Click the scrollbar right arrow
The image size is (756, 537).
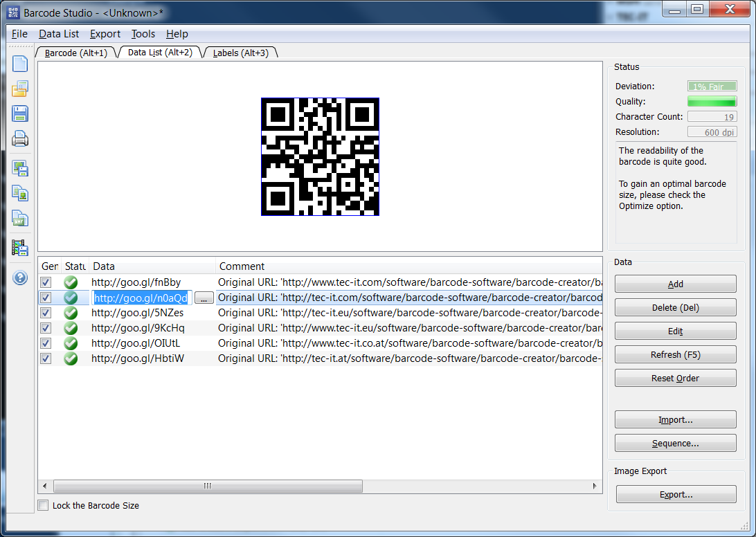pyautogui.click(x=595, y=486)
